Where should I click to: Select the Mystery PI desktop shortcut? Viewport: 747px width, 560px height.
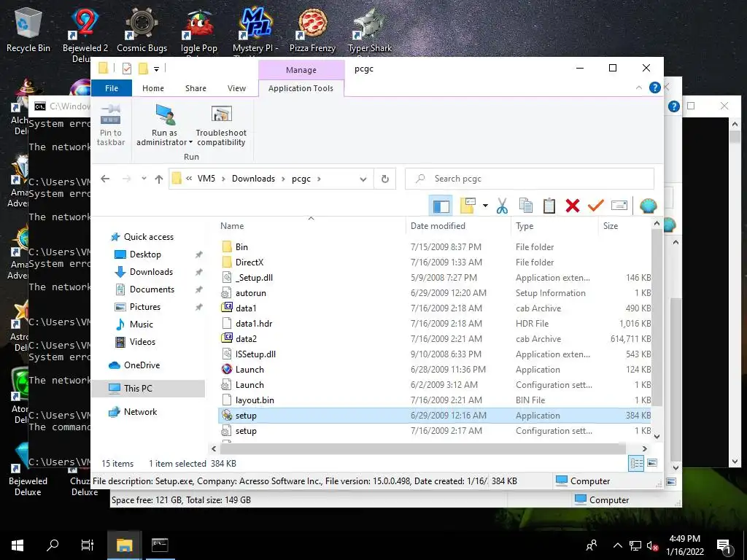255,29
